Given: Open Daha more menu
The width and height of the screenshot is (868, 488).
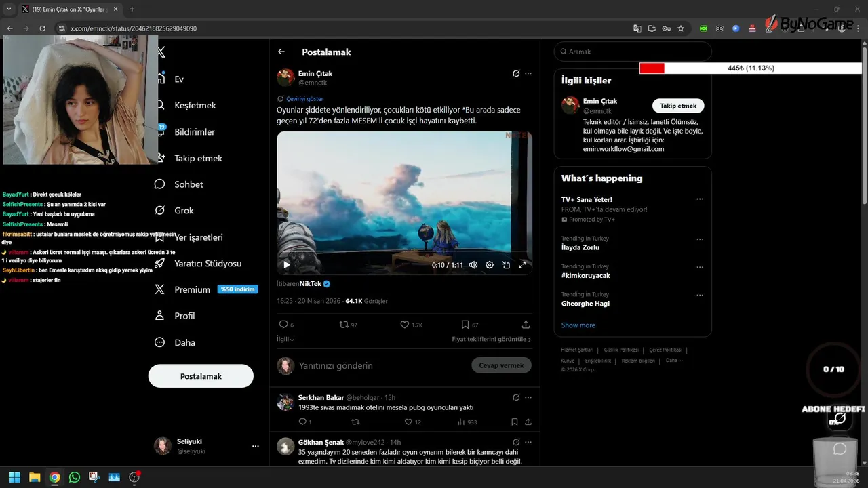Looking at the screenshot, I should (x=175, y=342).
